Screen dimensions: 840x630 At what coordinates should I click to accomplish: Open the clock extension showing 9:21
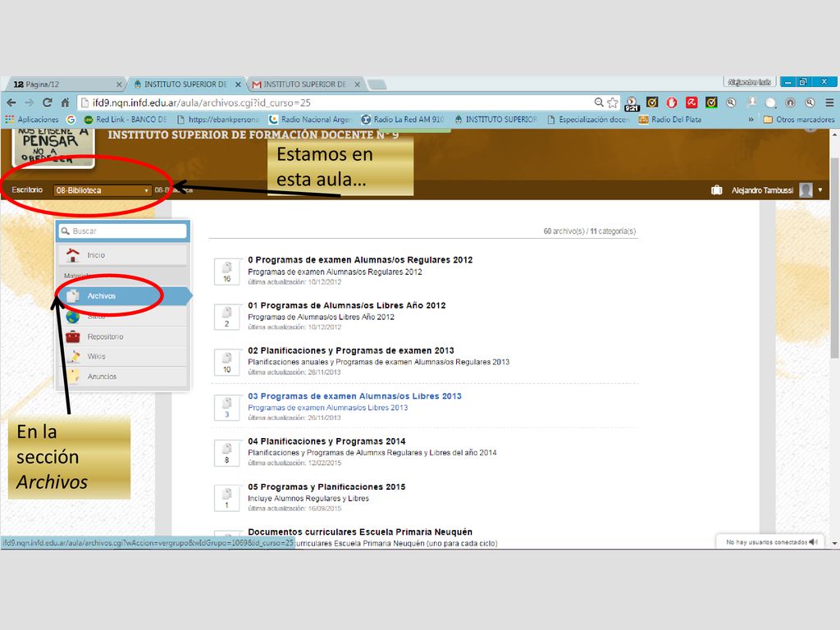point(632,103)
